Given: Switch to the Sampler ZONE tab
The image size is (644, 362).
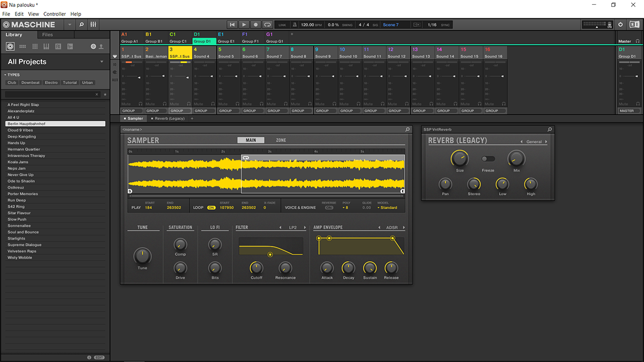Looking at the screenshot, I should (281, 141).
